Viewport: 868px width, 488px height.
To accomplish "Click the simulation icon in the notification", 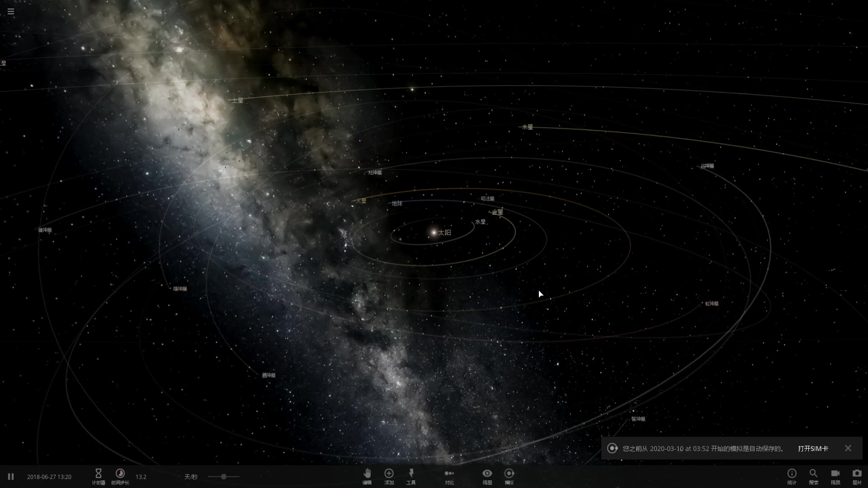I will click(612, 448).
